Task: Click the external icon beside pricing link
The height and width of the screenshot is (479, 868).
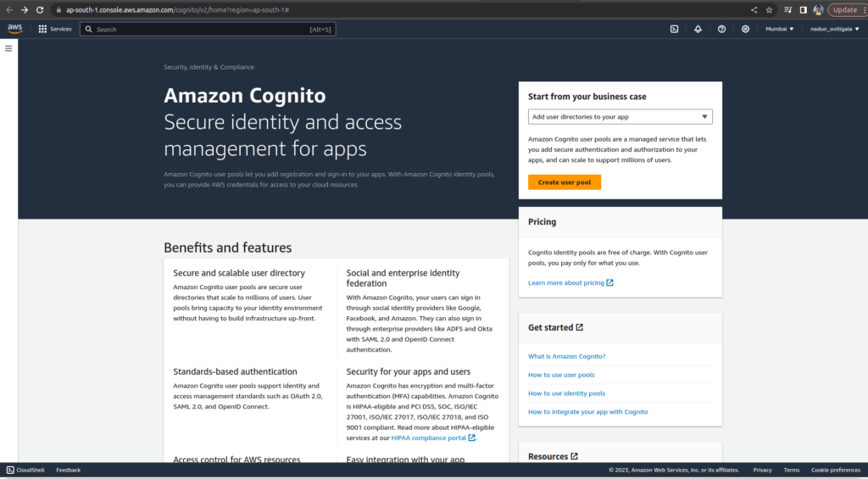Action: (610, 283)
